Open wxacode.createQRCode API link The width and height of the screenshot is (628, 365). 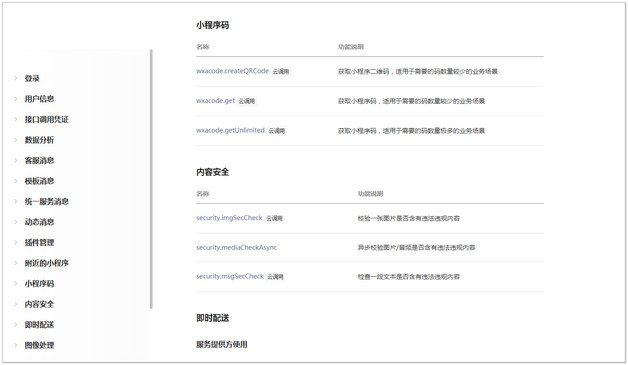point(232,71)
